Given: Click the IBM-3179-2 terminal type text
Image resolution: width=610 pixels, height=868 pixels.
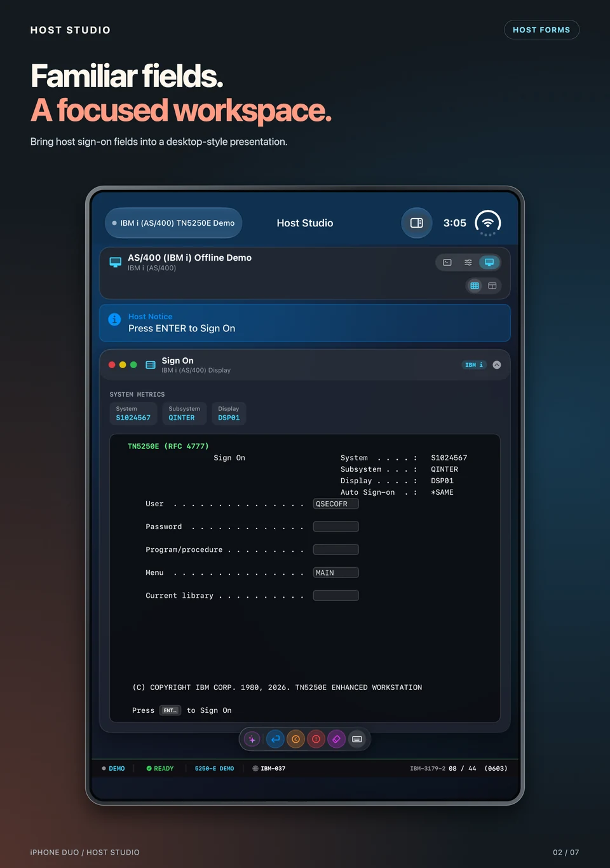Looking at the screenshot, I should (x=428, y=769).
